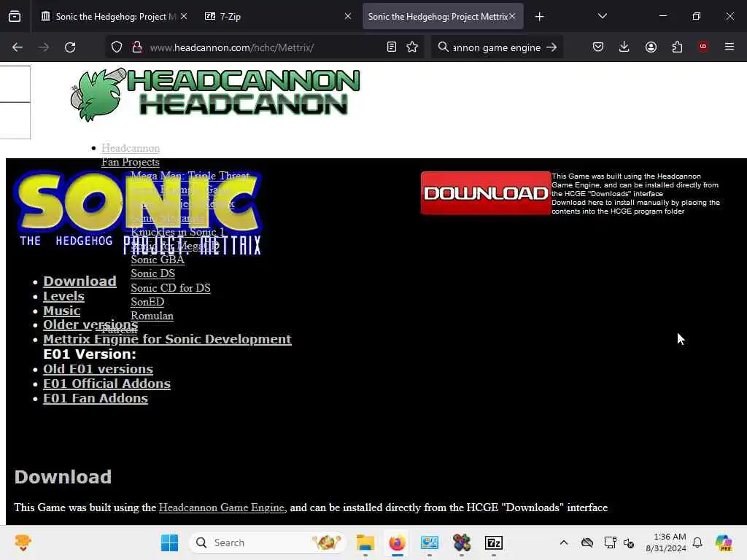
Task: Open File Explorer from the taskbar
Action: 365,542
